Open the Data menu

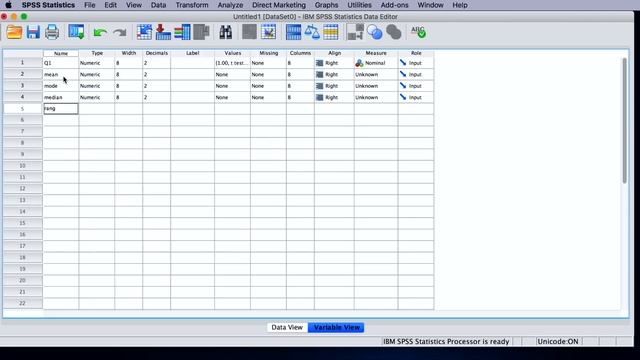pos(158,5)
